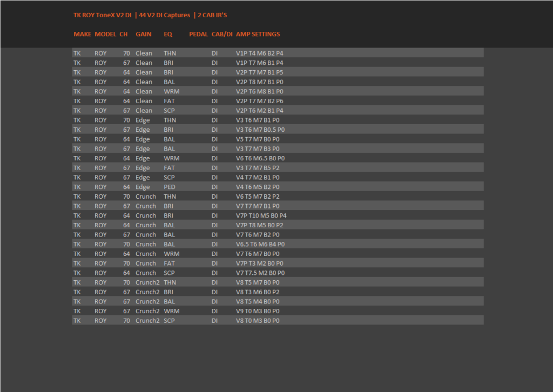Select amp setting 'V8 T5 M7 B0 P0'

pos(258,282)
